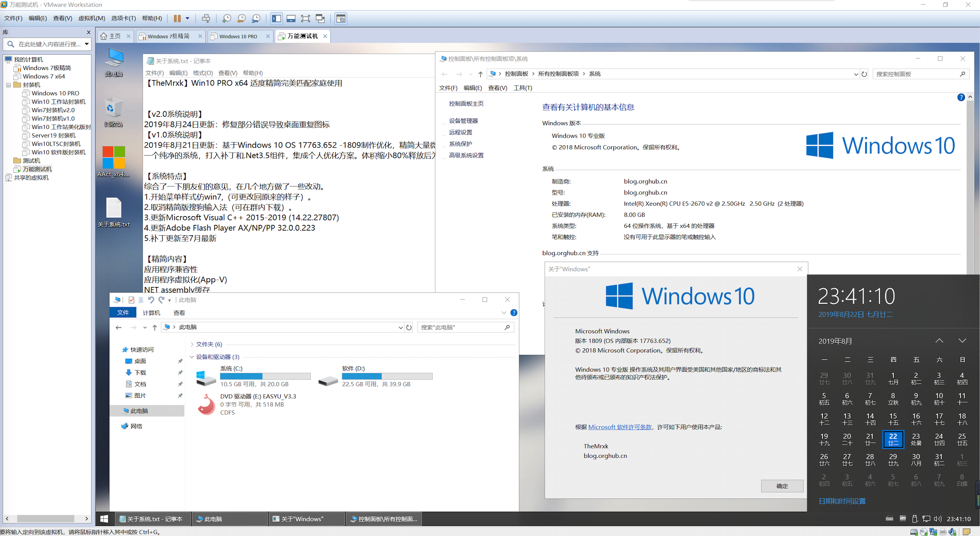Open the snapshot manager
980x536 pixels.
coord(256,18)
